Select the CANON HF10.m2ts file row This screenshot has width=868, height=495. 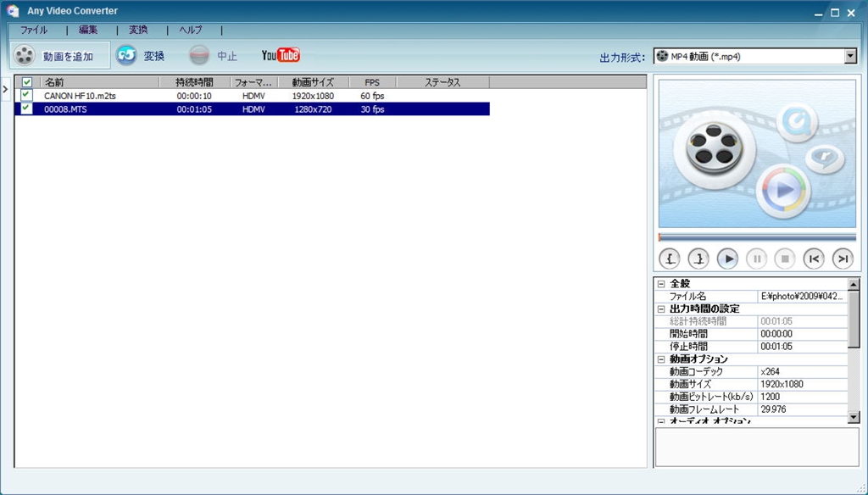click(252, 95)
